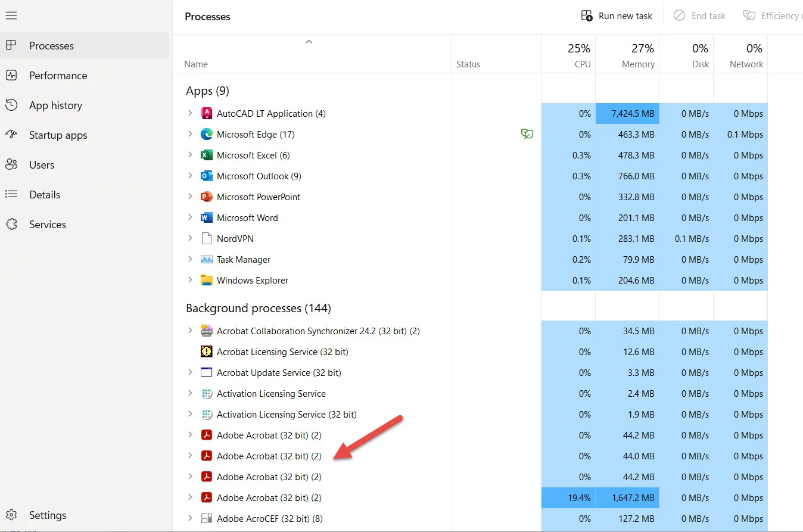The width and height of the screenshot is (803, 532).
Task: Select the Microsoft PowerPoint process row
Action: tap(470, 197)
